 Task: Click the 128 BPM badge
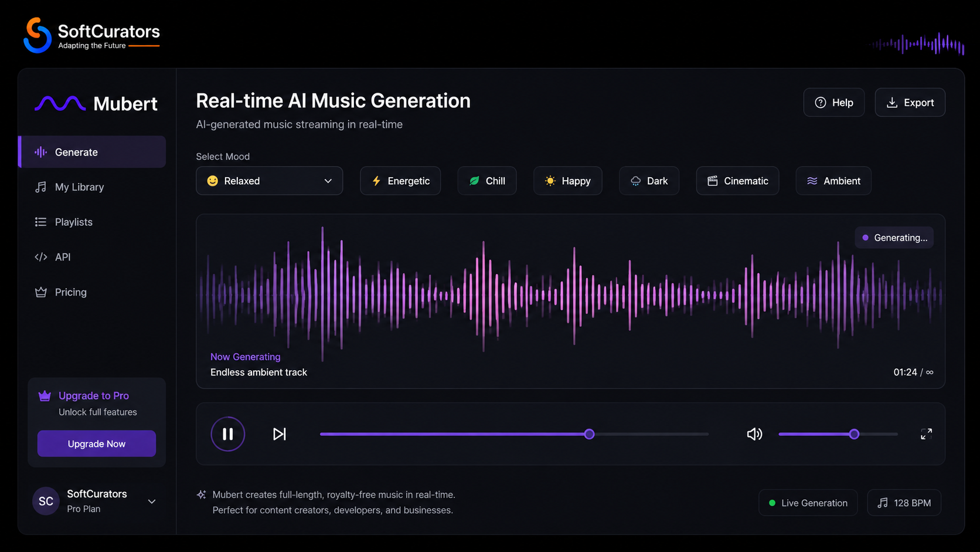[904, 503]
